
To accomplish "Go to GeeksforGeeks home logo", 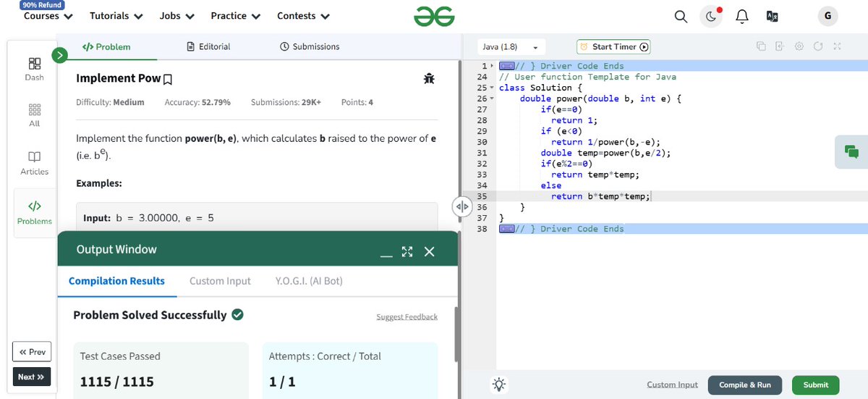I will [x=434, y=17].
